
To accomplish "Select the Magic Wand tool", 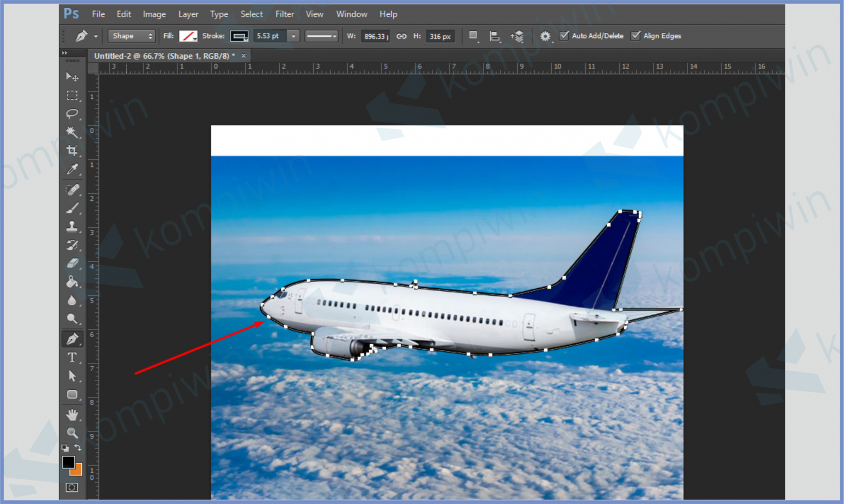I will tap(72, 132).
